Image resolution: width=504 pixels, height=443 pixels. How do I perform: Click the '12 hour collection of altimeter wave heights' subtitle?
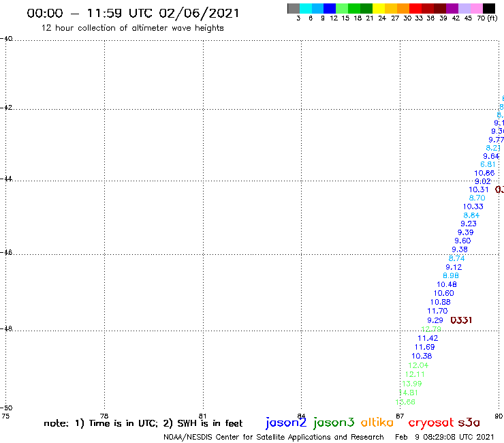pyautogui.click(x=132, y=29)
